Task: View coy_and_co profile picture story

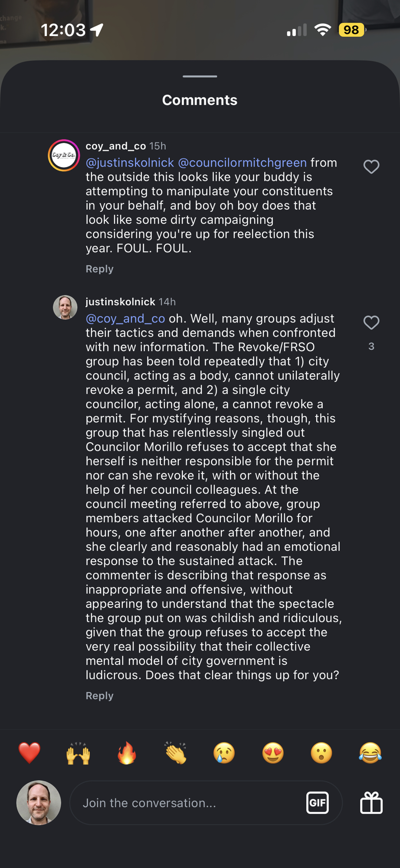Action: pos(64,155)
